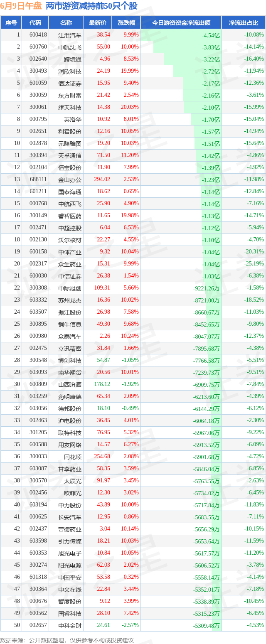266x644 pixels.
Task: Click the stock name 用友网络
Action: pyautogui.click(x=70, y=445)
